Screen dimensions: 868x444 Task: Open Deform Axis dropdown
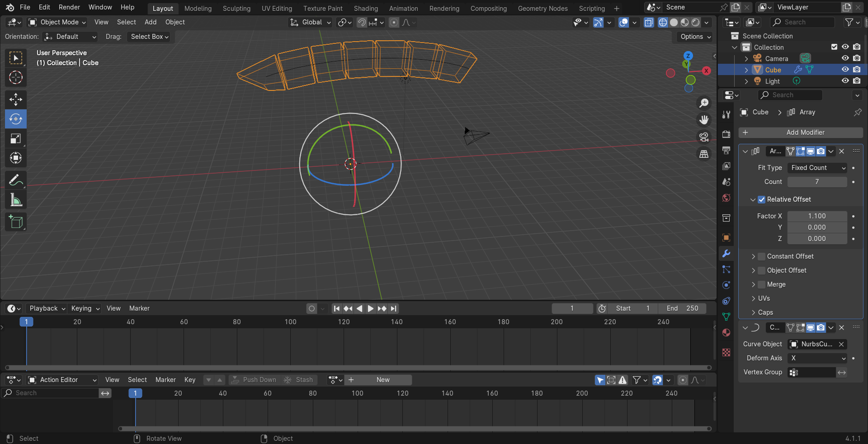[817, 358]
